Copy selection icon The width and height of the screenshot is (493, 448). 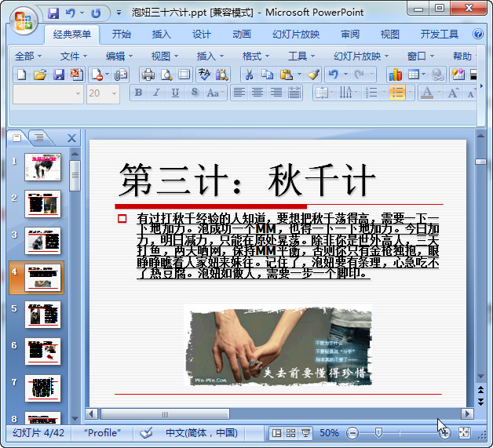click(x=267, y=75)
